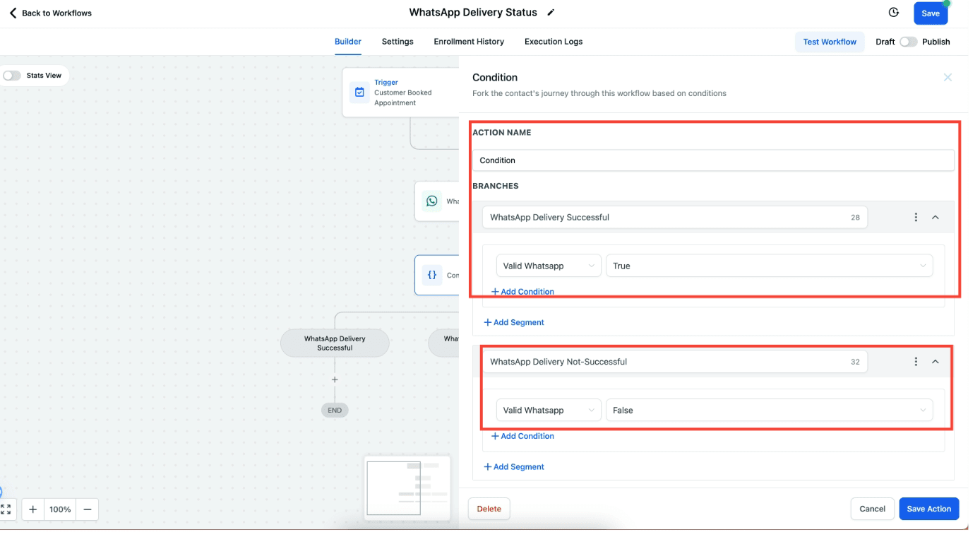
Task: Open options menu for WhatsApp Delivery Successful branch
Action: click(x=916, y=218)
